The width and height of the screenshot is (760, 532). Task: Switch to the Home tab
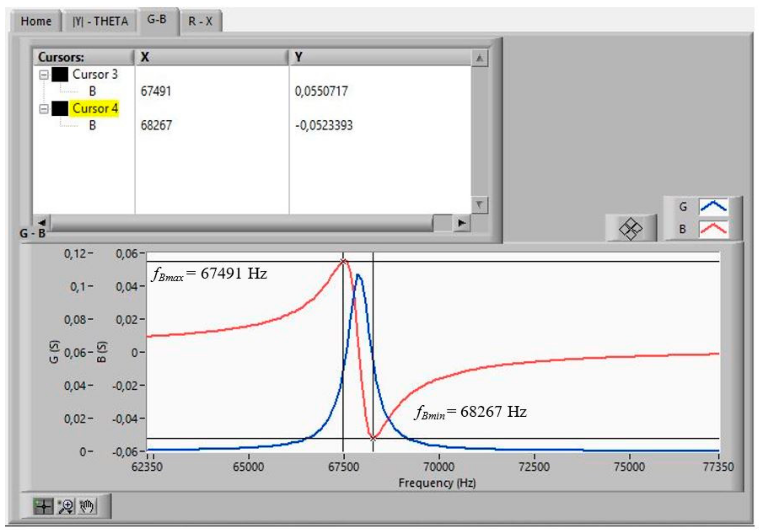tap(36, 21)
